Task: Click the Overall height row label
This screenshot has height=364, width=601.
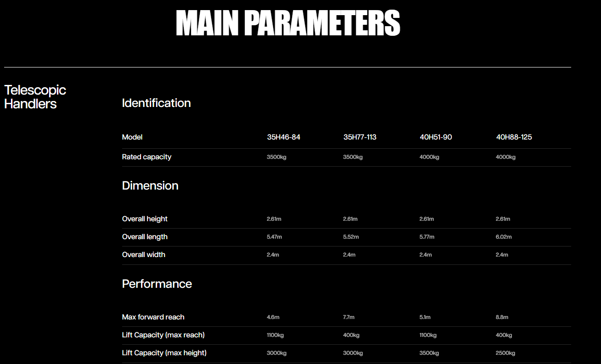Action: pyautogui.click(x=145, y=219)
